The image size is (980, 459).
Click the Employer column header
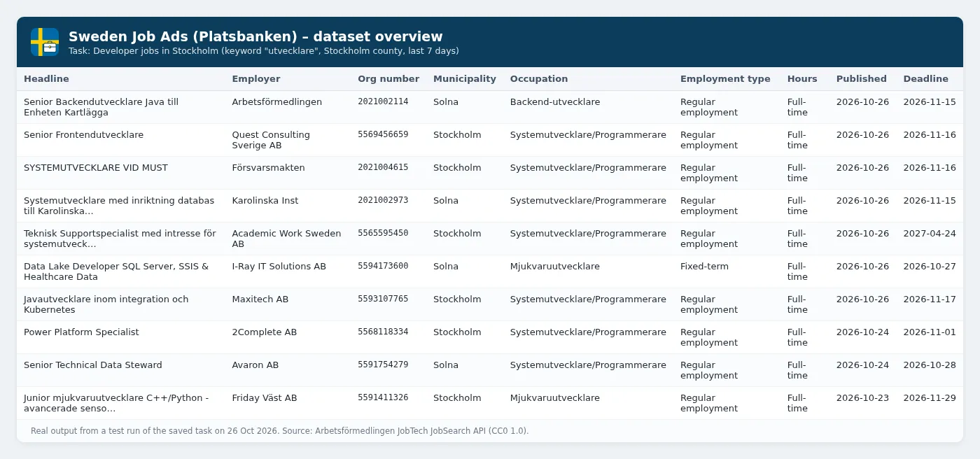256,79
